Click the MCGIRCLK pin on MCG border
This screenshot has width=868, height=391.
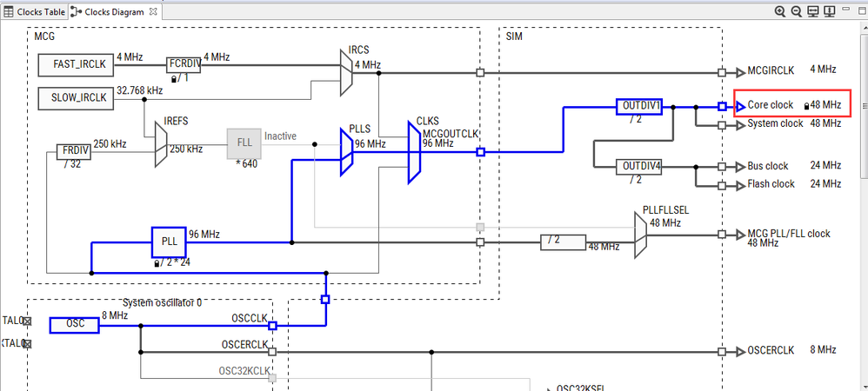pos(480,72)
